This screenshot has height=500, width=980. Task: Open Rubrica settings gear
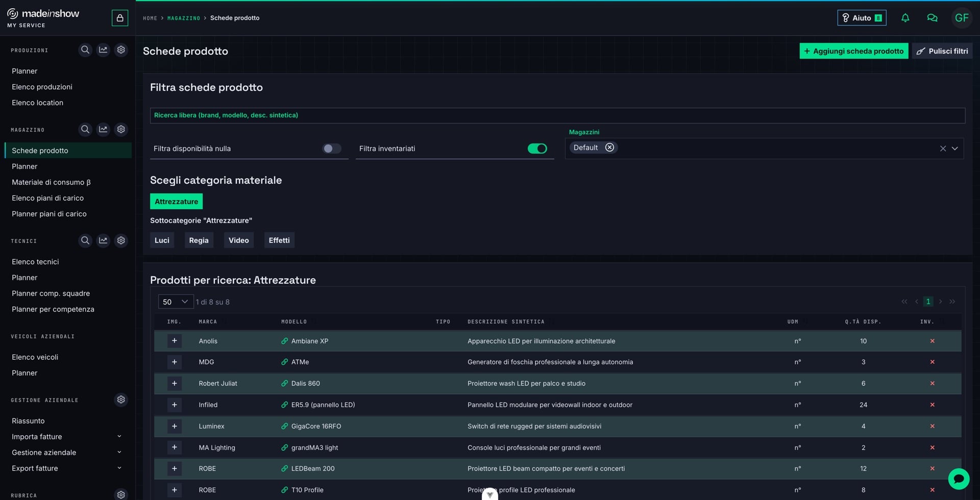[121, 494]
